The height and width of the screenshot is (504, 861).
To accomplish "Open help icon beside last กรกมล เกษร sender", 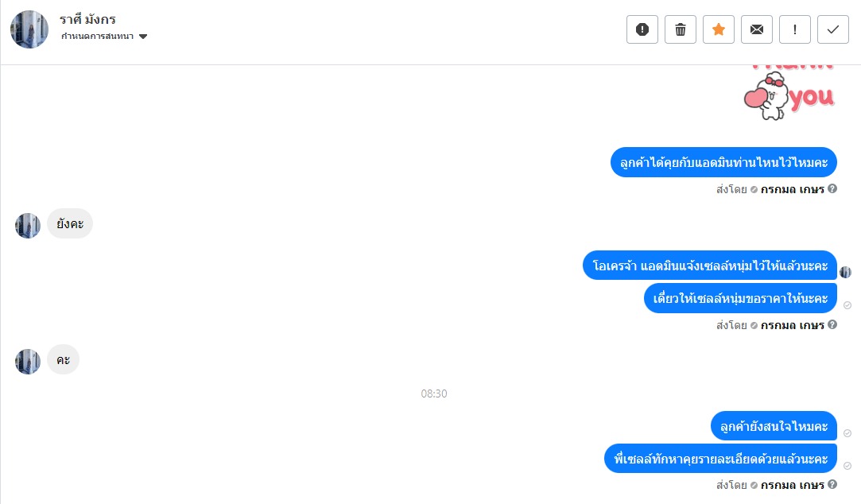I will (832, 484).
